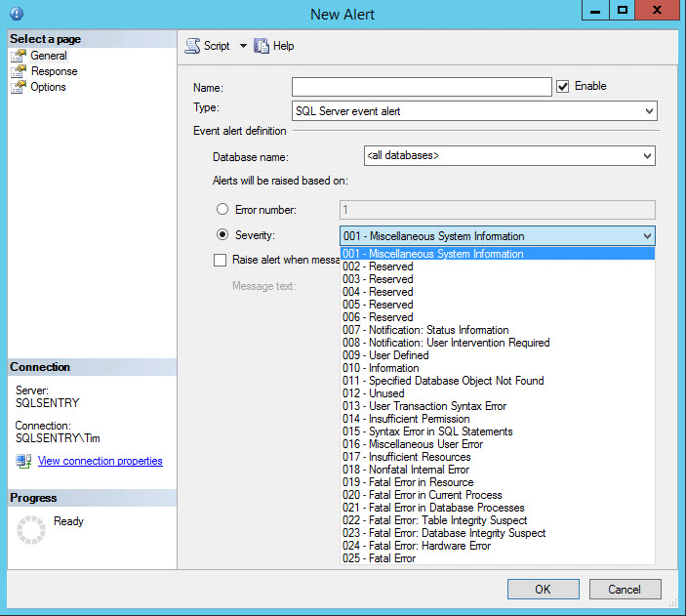Viewport: 686px width, 616px height.
Task: Click the connection properties icon
Action: (23, 461)
